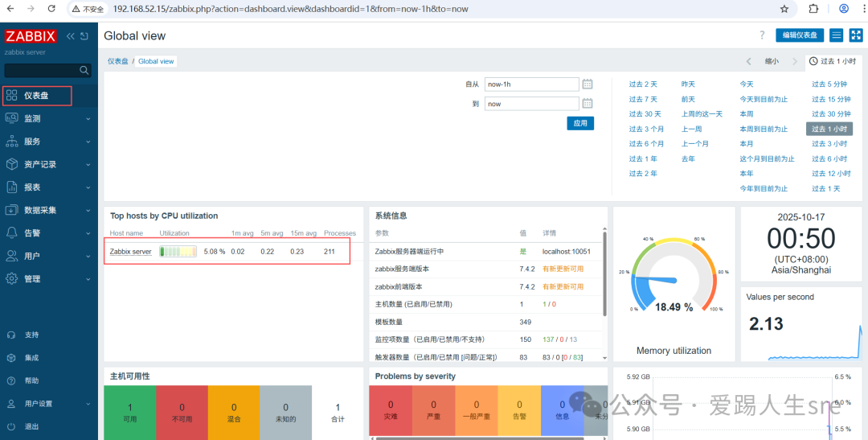Click the 自从 time input field
This screenshot has height=440, width=868.
coord(532,84)
